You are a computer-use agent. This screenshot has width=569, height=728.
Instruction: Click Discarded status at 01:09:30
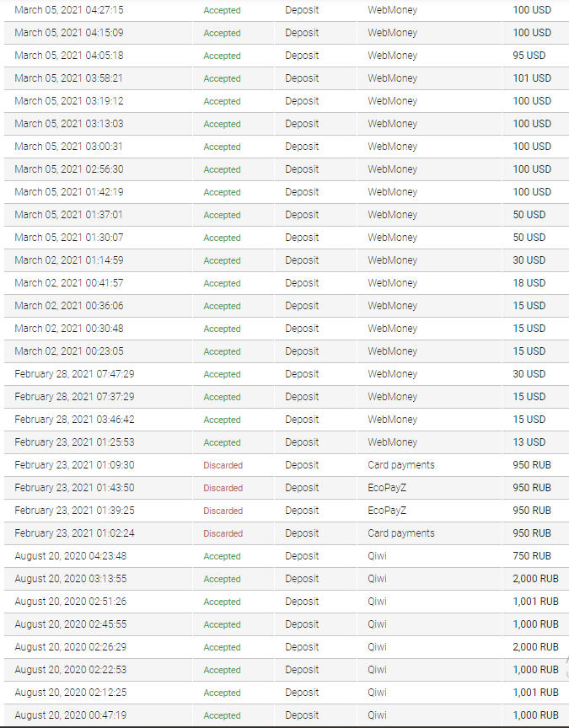tap(223, 465)
